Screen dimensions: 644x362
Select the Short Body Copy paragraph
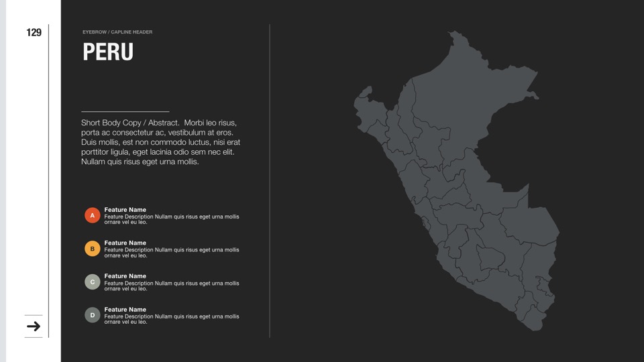click(160, 142)
